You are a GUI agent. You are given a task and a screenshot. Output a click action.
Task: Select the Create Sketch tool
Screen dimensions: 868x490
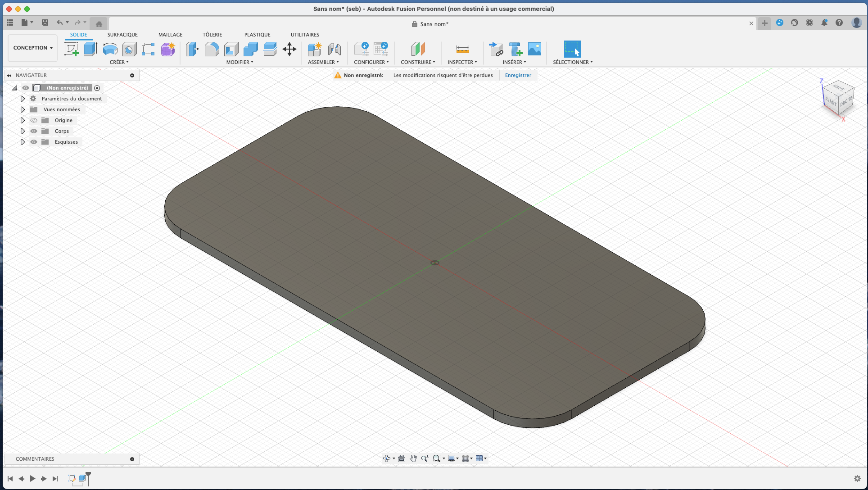(72, 49)
